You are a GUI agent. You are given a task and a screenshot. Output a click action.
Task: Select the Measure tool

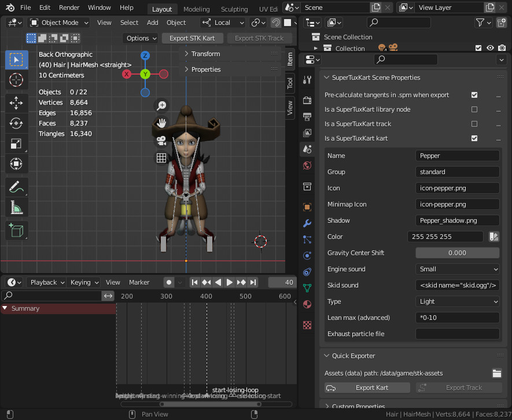(x=16, y=207)
